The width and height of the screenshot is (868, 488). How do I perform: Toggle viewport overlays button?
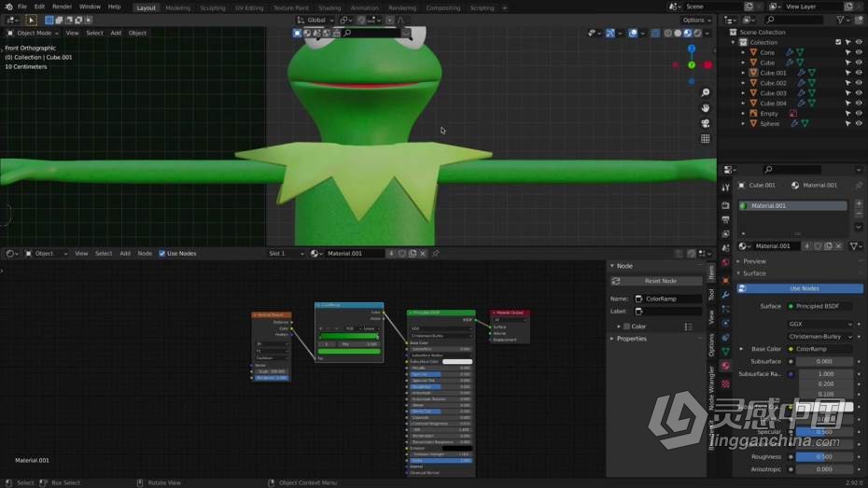[633, 34]
